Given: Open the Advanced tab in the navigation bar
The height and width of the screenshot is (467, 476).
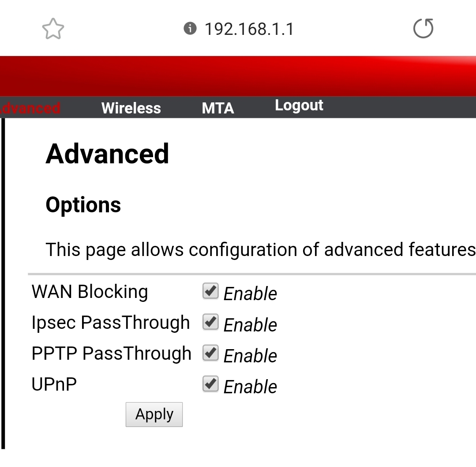Looking at the screenshot, I should click(x=30, y=108).
